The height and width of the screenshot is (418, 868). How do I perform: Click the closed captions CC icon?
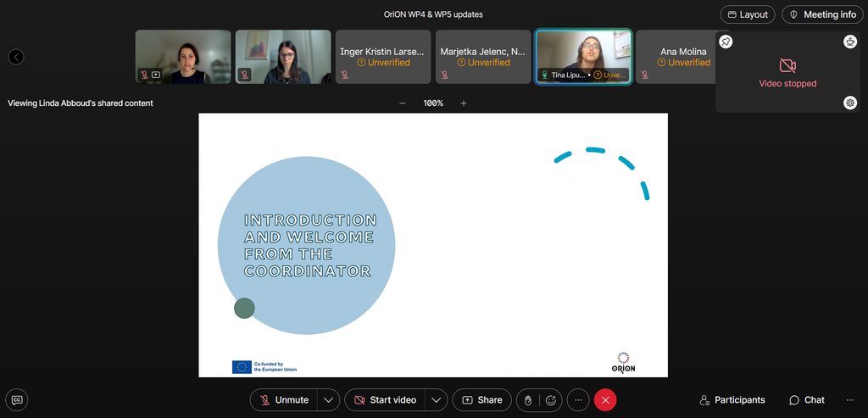pyautogui.click(x=17, y=399)
